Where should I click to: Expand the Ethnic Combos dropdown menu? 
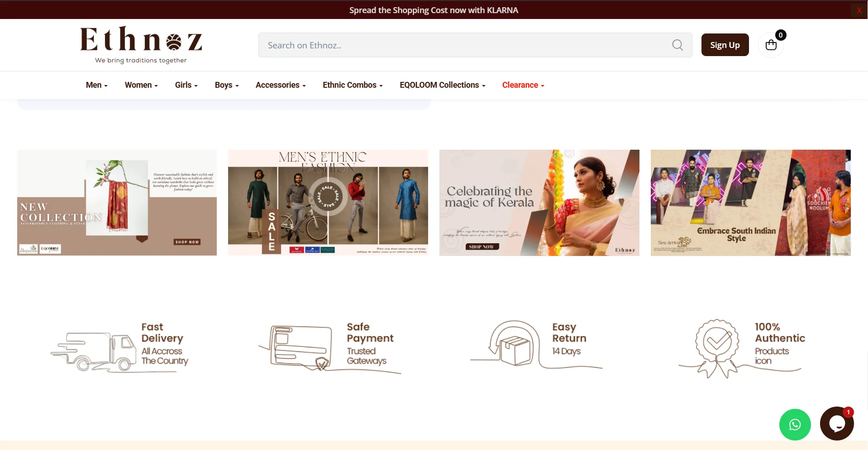click(353, 85)
